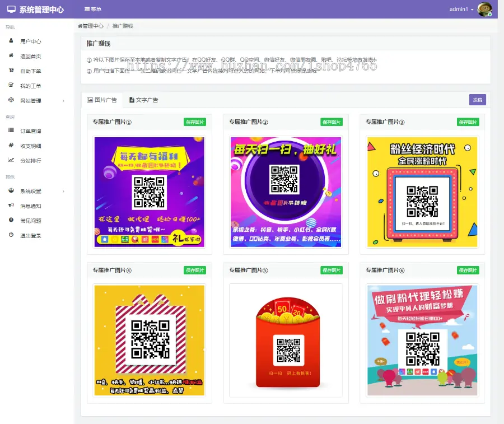This screenshot has height=424, width=504.
Task: Click the hash icon beside 收支明细
Action: click(x=11, y=145)
